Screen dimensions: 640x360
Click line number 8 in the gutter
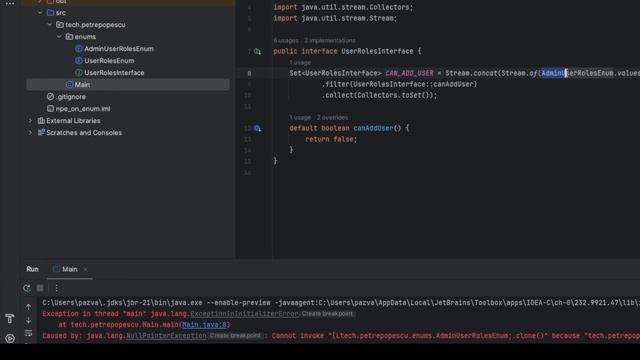click(x=249, y=73)
